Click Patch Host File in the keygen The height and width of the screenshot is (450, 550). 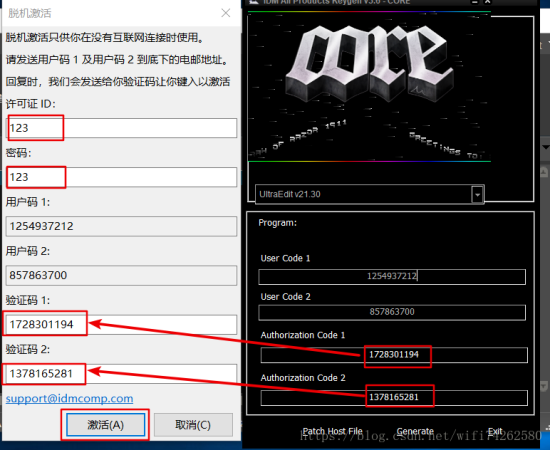coord(333,431)
